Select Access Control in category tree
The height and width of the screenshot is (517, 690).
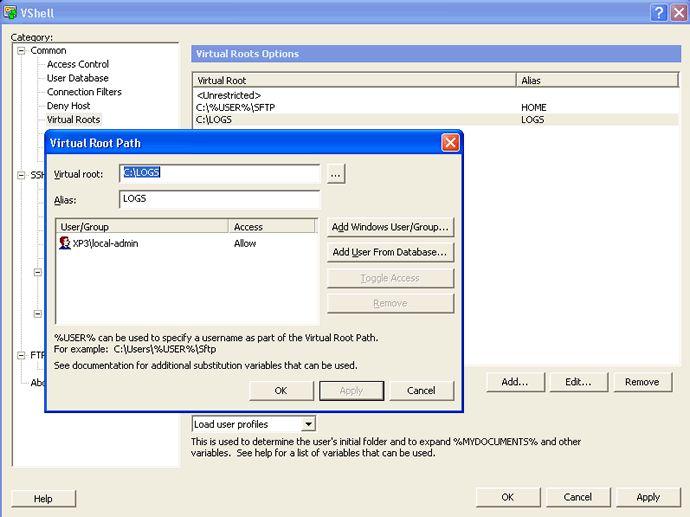click(x=78, y=64)
